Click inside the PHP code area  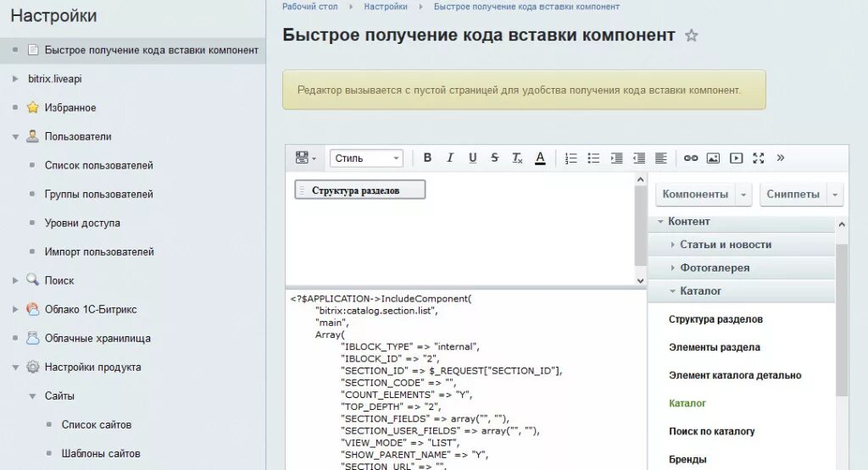tap(466, 380)
